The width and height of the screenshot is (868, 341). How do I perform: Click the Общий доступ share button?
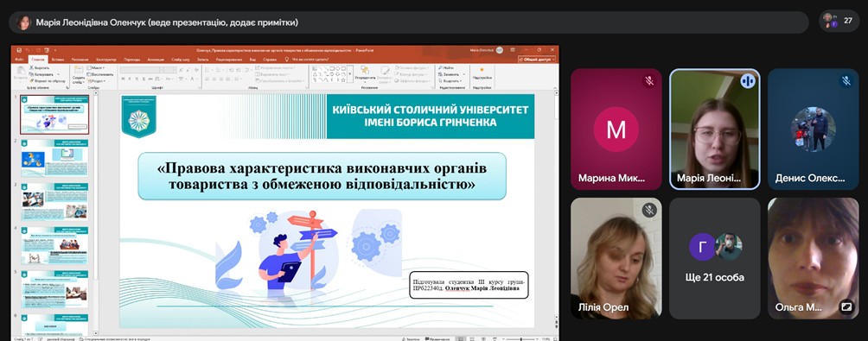(537, 60)
